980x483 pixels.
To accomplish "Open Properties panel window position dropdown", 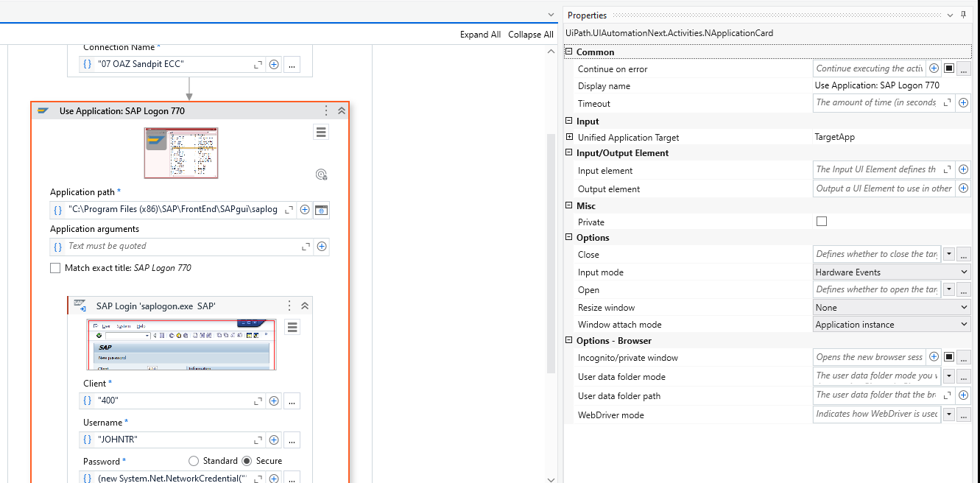I will (x=950, y=15).
